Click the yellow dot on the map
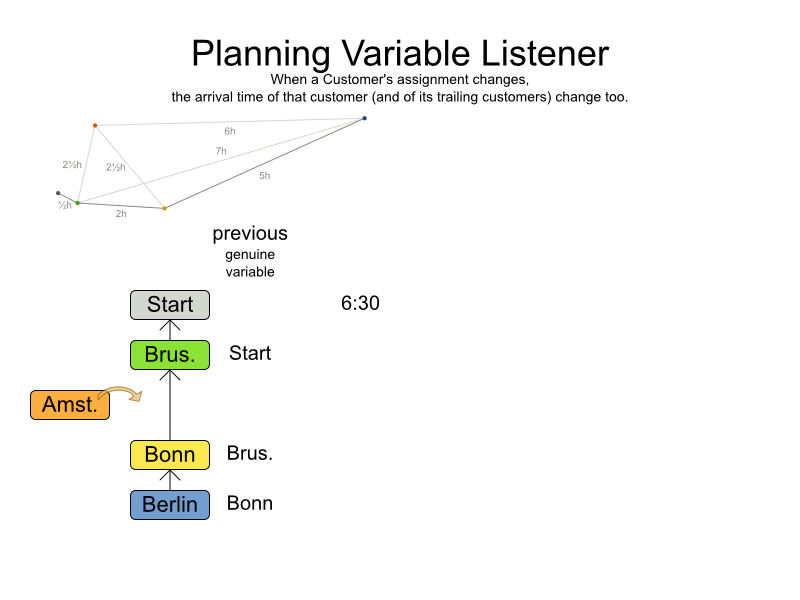The width and height of the screenshot is (800, 600). [165, 208]
